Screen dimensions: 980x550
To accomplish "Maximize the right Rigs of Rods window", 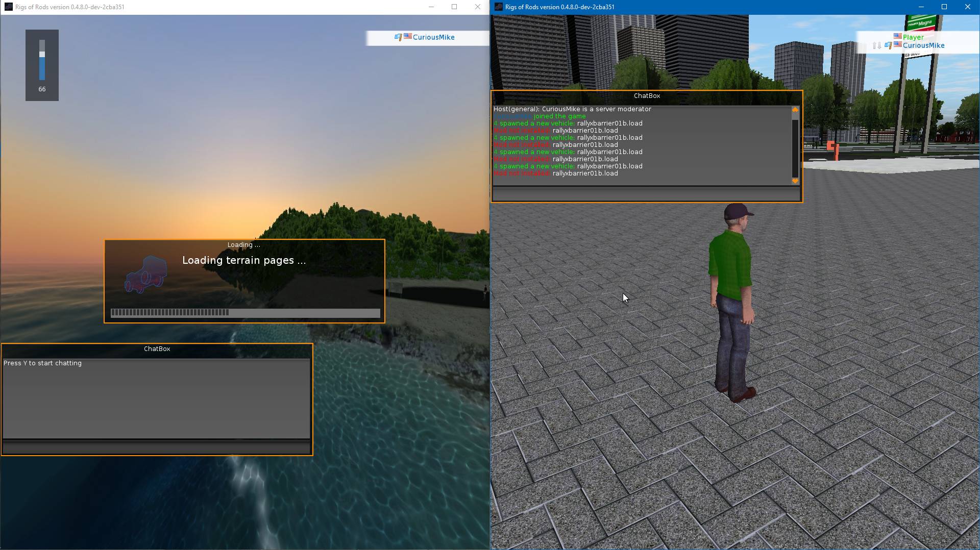I will (x=944, y=7).
